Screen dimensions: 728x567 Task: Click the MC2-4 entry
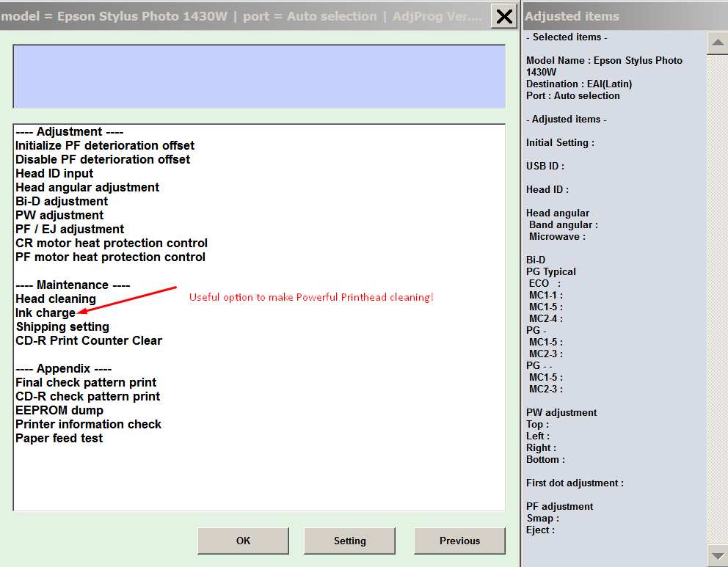(546, 319)
